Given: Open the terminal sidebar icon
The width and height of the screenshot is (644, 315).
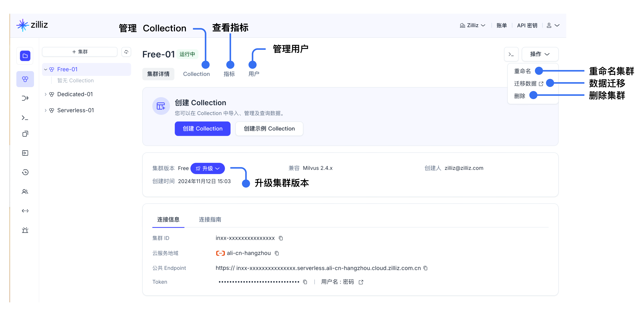Looking at the screenshot, I should [x=25, y=118].
